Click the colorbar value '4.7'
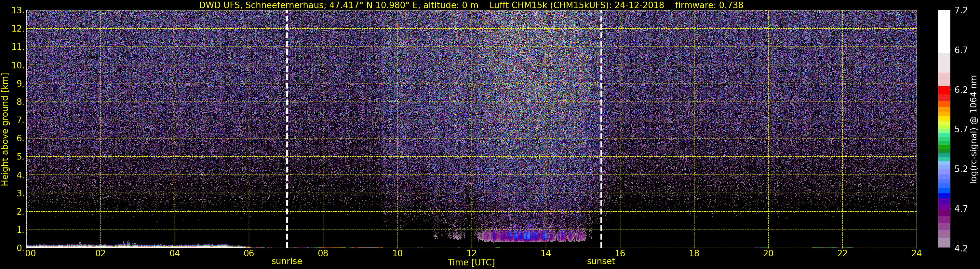 tap(961, 208)
